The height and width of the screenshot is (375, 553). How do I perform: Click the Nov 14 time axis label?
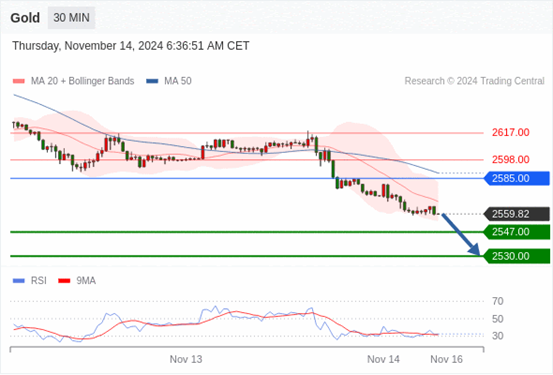tap(383, 359)
